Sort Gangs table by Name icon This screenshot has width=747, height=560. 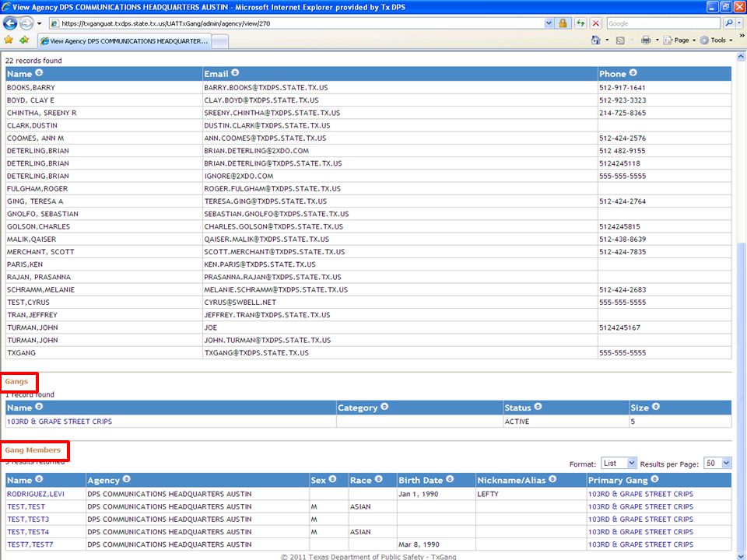pyautogui.click(x=39, y=407)
